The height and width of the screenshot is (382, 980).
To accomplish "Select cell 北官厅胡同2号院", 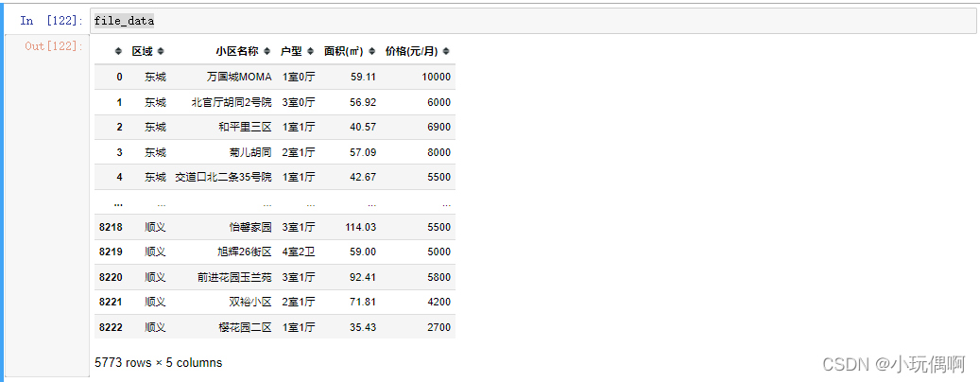I will tap(232, 102).
